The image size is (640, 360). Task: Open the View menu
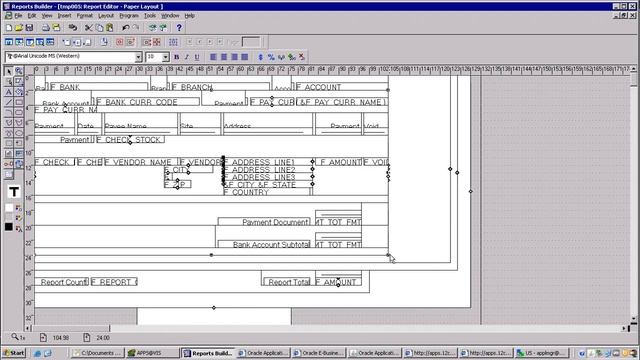(x=47, y=16)
